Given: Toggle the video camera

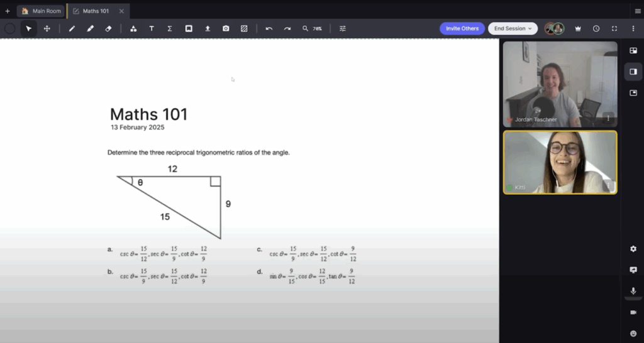Looking at the screenshot, I should [633, 312].
